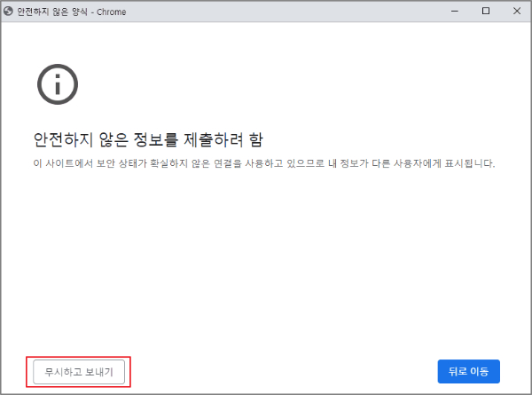Image resolution: width=532 pixels, height=395 pixels.
Task: Click the phrase 다른 사용자에게 in the description
Action: [x=410, y=164]
